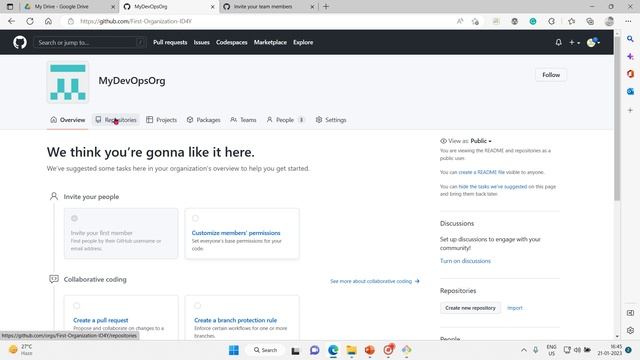This screenshot has height=360, width=640.
Task: Open the People tab
Action: [x=285, y=120]
